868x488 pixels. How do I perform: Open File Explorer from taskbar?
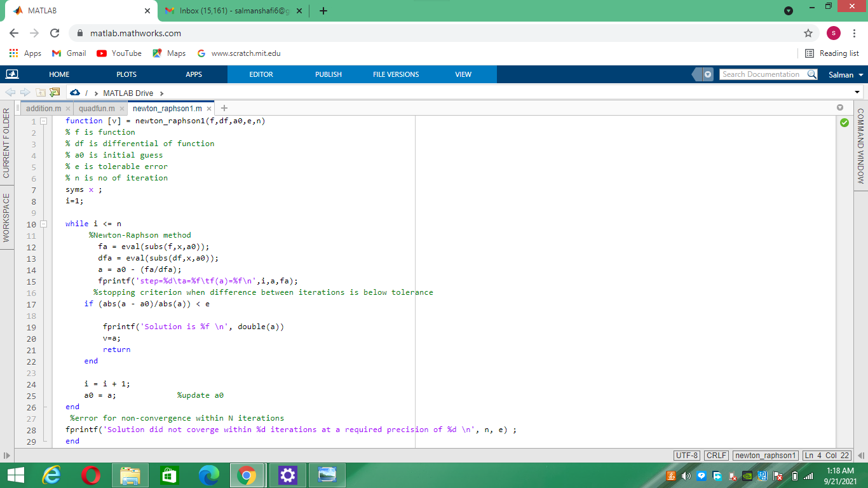[130, 475]
